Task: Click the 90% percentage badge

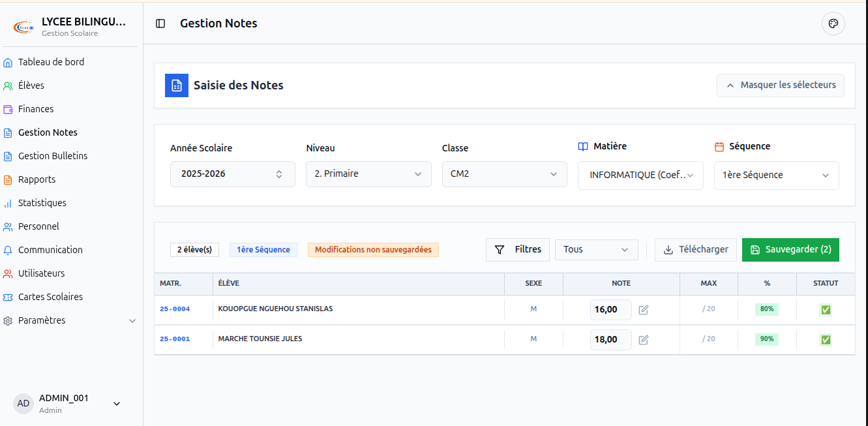Action: [767, 339]
